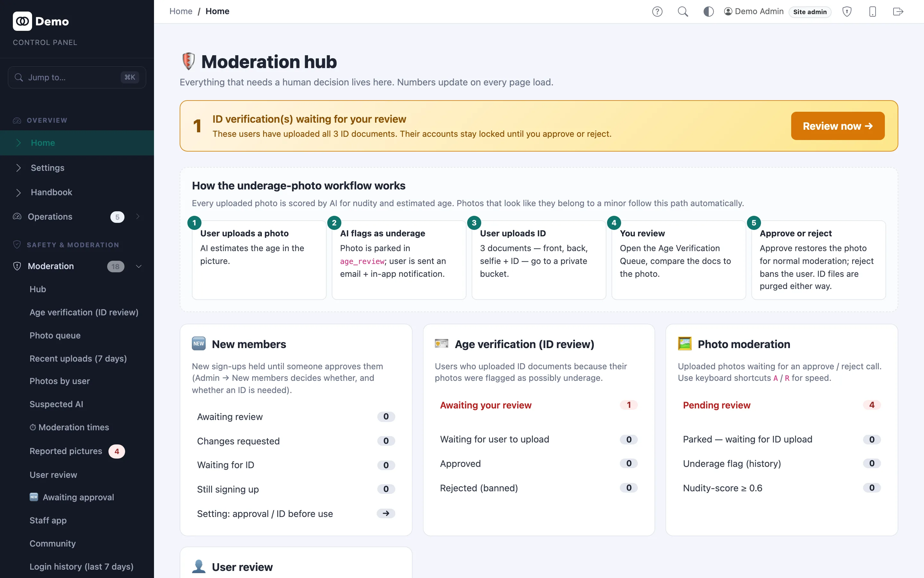Screen dimensions: 924x578
Task: Open the shield security icon in top bar
Action: pos(847,12)
